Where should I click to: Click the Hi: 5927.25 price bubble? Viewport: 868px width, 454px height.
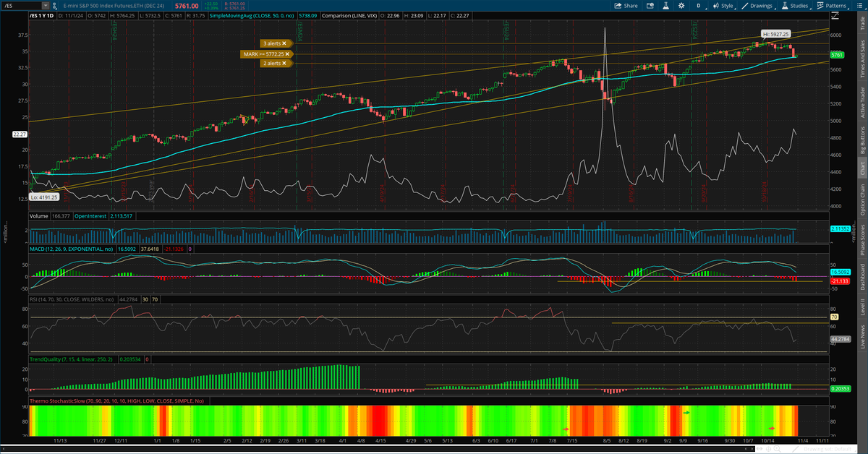click(x=775, y=34)
